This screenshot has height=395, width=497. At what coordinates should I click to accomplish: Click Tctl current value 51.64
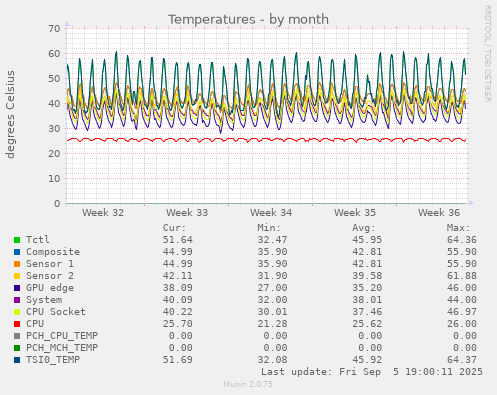pyautogui.click(x=178, y=240)
